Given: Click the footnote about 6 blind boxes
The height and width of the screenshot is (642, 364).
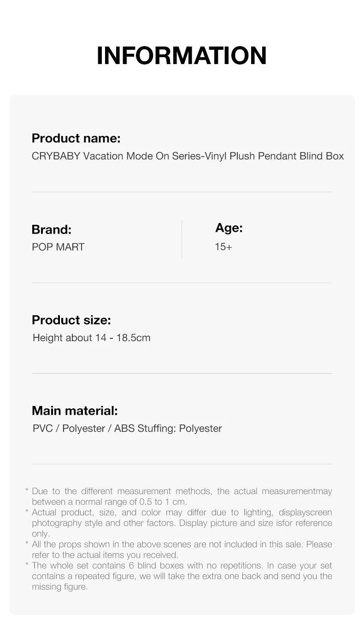Looking at the screenshot, I should [x=182, y=576].
